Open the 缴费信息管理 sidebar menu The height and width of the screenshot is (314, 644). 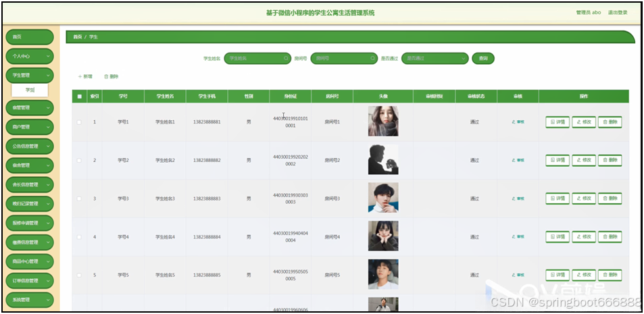30,242
